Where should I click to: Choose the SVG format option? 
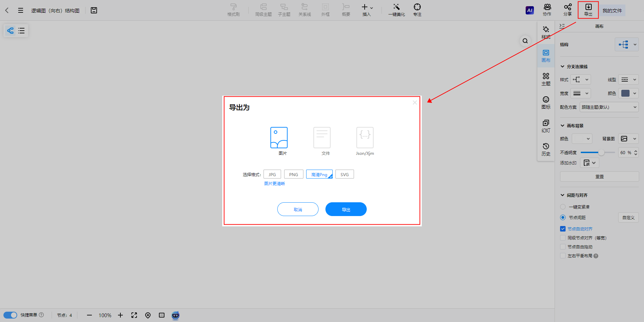point(344,174)
